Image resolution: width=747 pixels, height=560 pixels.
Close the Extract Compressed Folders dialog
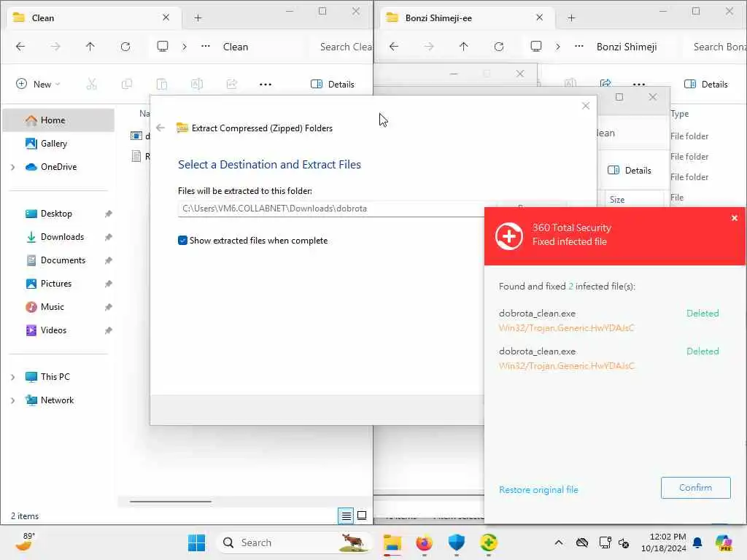pyautogui.click(x=586, y=106)
